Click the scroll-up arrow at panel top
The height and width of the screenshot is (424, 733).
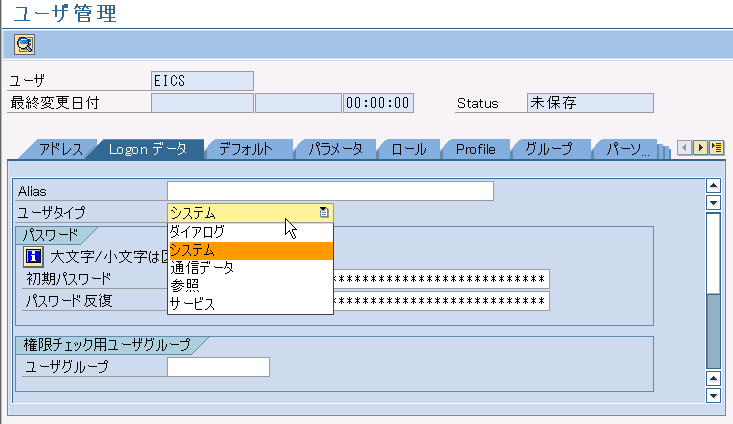point(714,185)
